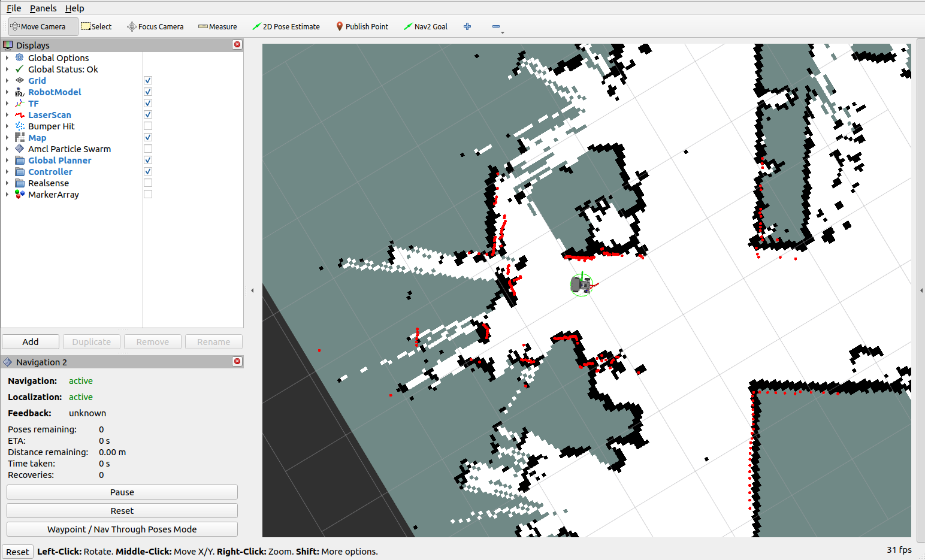Activate the Select tool

tap(96, 26)
